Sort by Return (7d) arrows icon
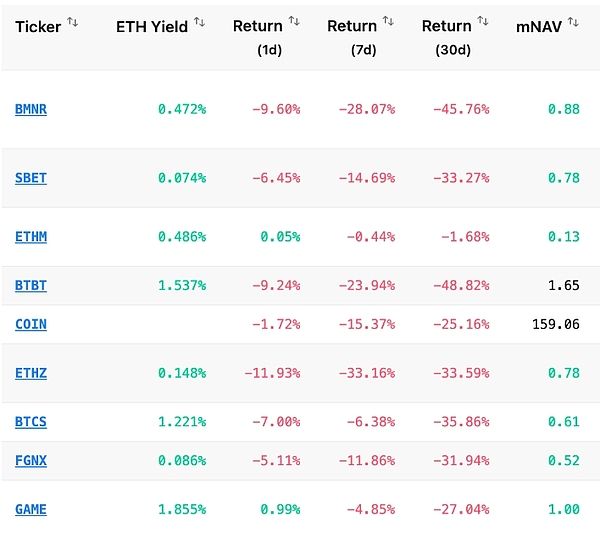The image size is (600, 533). tap(388, 21)
